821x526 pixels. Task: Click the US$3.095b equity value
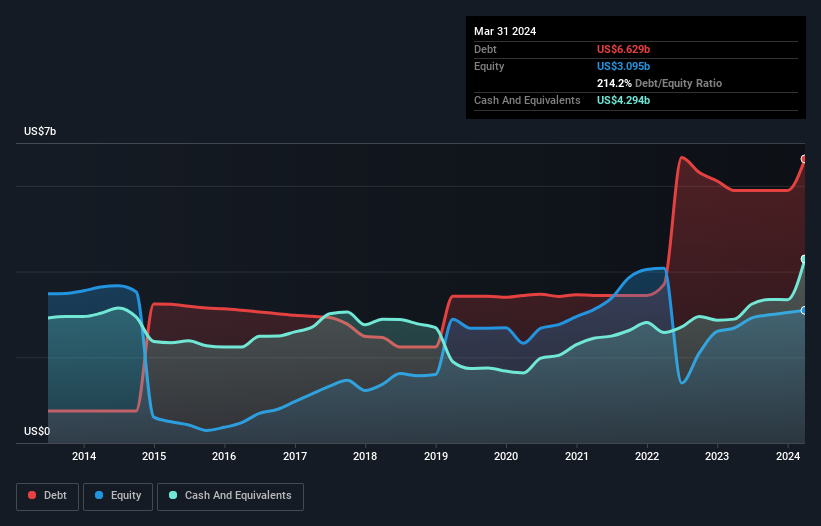623,66
